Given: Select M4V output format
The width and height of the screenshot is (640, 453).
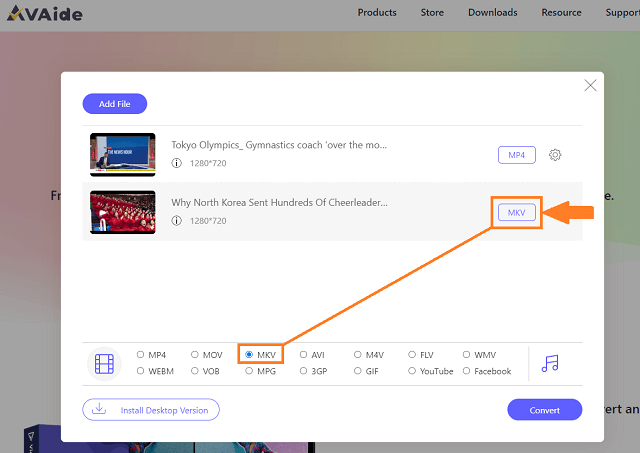Looking at the screenshot, I should point(358,354).
